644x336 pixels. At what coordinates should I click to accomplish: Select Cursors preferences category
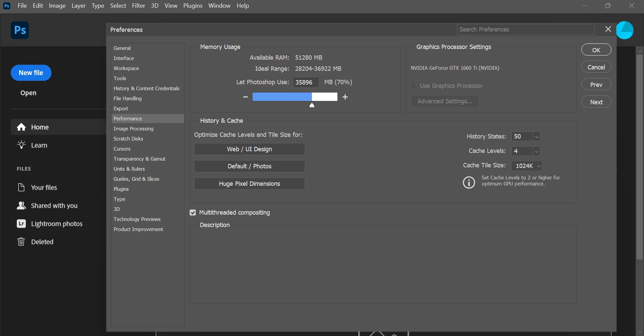click(x=148, y=149)
